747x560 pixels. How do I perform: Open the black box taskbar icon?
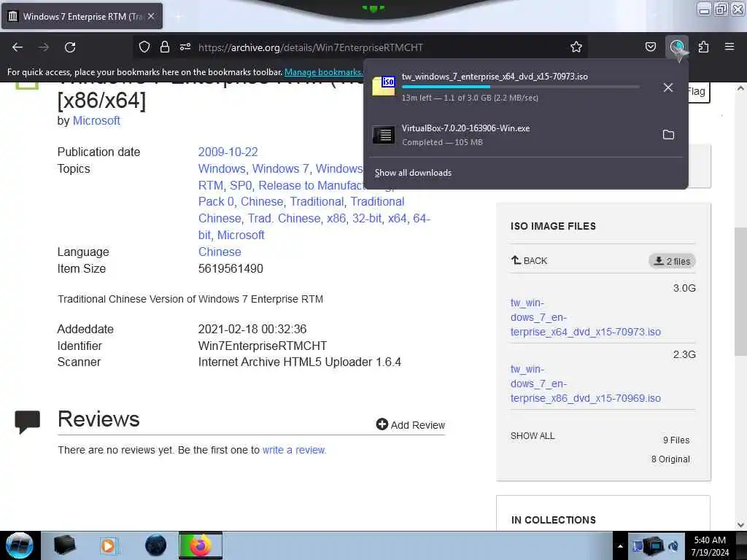click(64, 545)
